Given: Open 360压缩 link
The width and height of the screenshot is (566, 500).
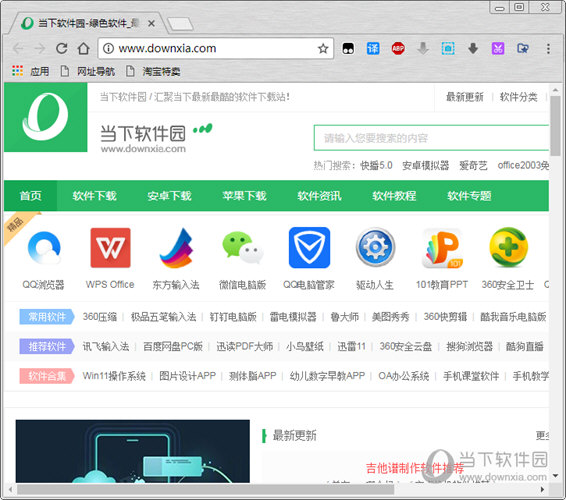Looking at the screenshot, I should tap(100, 317).
